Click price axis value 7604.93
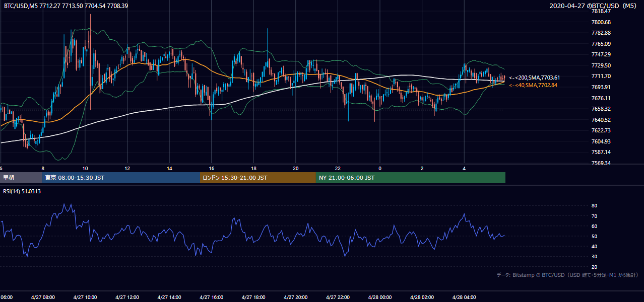 click(x=601, y=141)
